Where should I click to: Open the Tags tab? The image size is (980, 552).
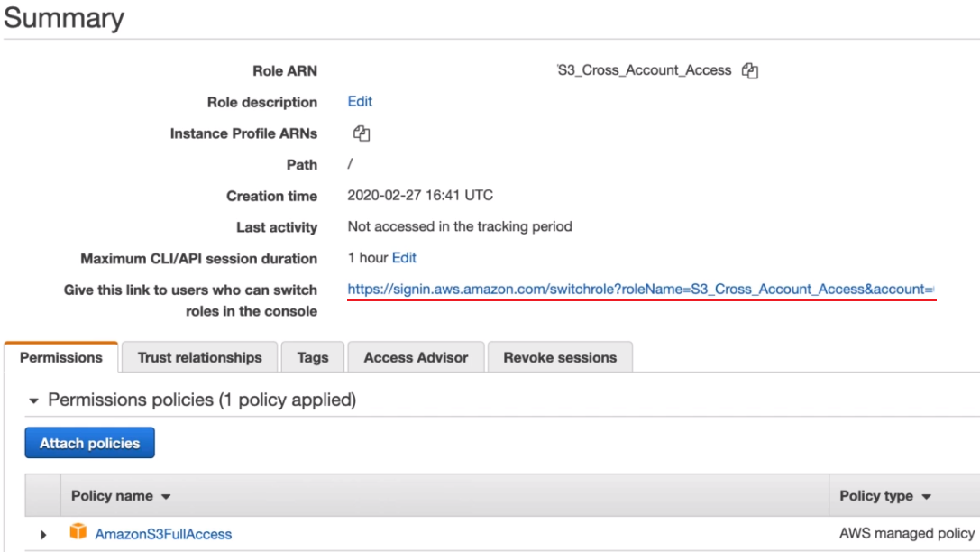coord(313,358)
